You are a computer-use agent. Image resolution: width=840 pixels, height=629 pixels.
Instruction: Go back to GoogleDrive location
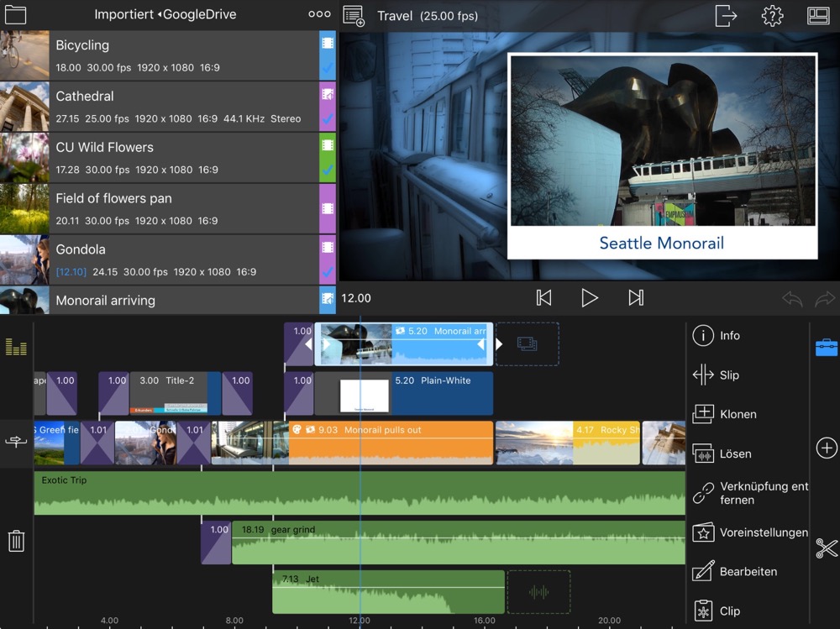[x=198, y=14]
